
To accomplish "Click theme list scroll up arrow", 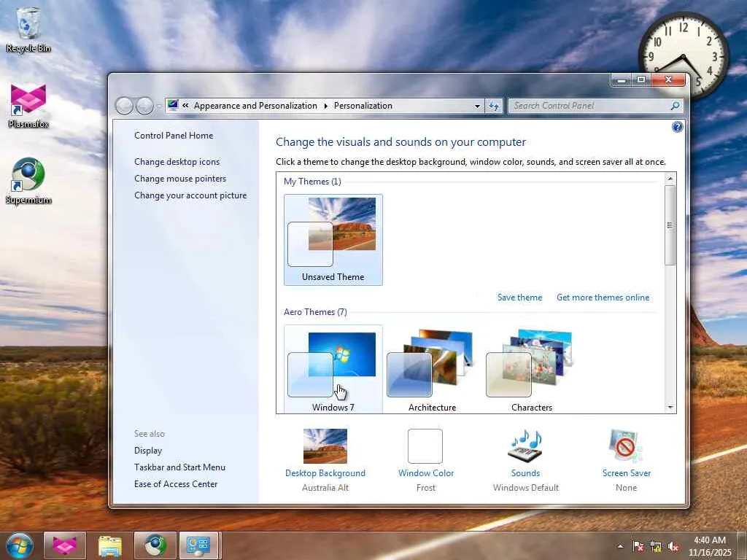I will tap(670, 179).
